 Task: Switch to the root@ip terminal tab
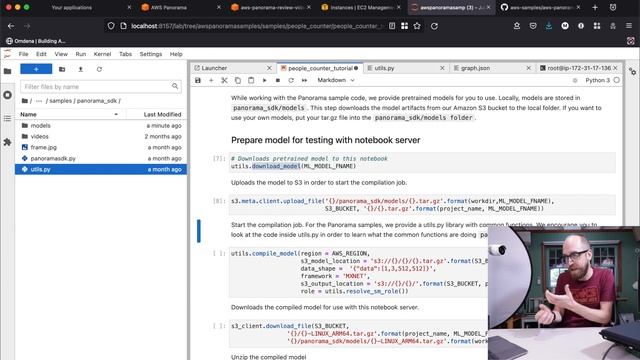pyautogui.click(x=578, y=68)
